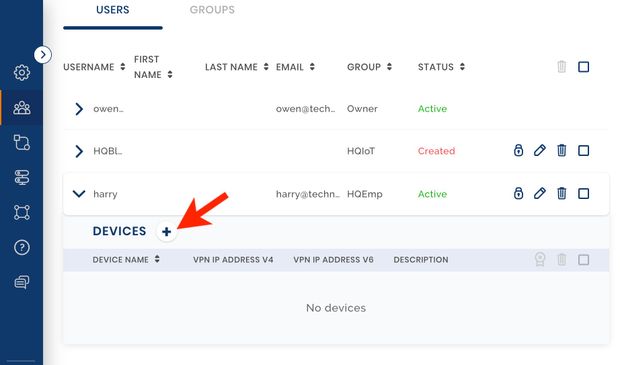The image size is (620, 365).
Task: Edit the HQBL user with pencil icon
Action: click(540, 150)
